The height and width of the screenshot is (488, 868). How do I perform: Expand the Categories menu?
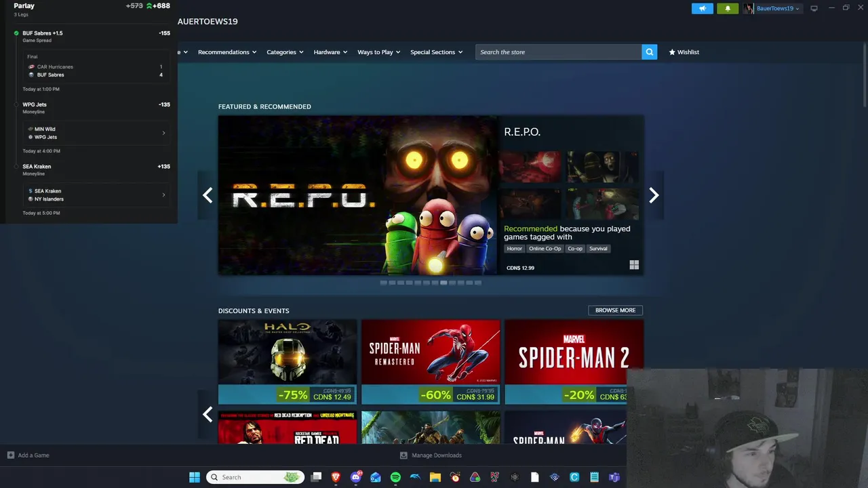[285, 52]
